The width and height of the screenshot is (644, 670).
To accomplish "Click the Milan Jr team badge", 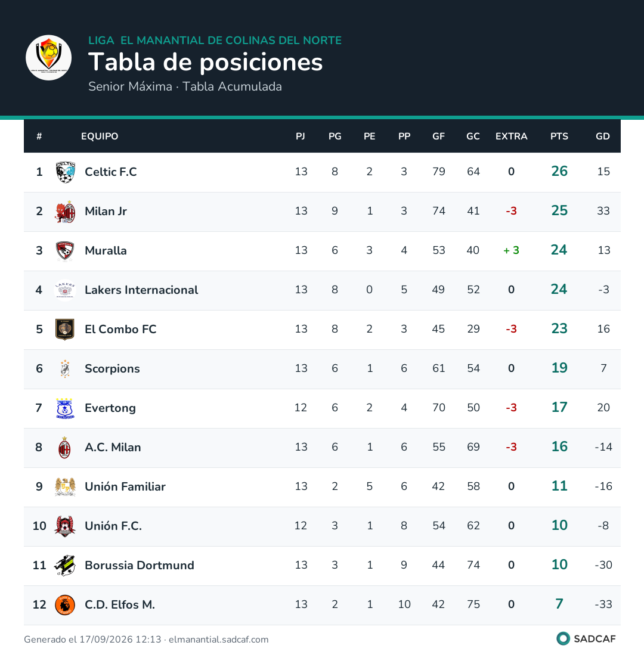I will tap(65, 211).
